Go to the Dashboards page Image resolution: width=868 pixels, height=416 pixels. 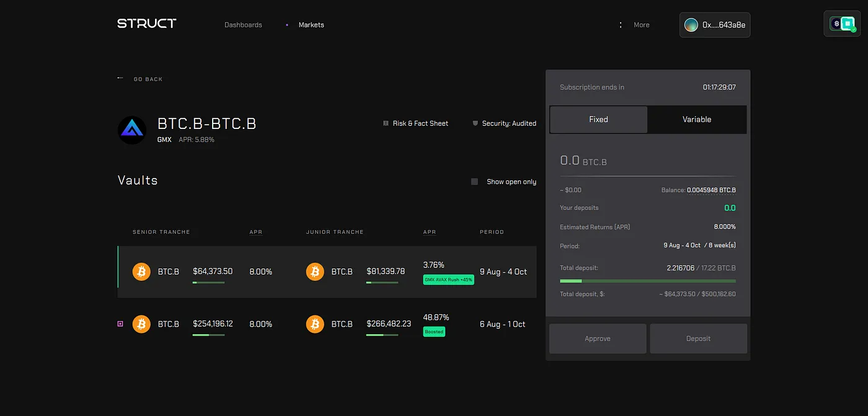(x=243, y=25)
